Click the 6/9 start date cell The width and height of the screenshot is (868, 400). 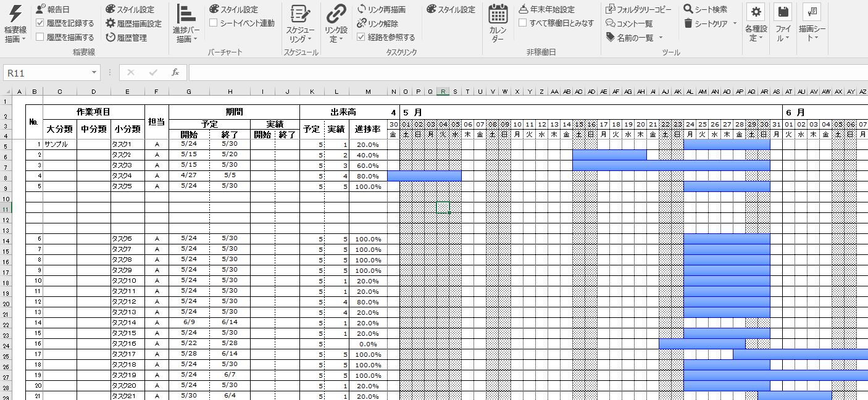189,323
